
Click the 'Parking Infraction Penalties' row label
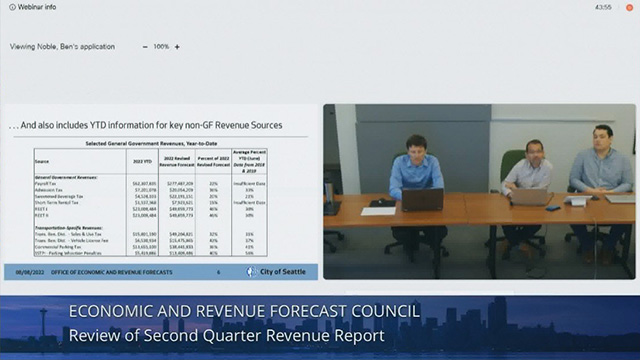point(68,253)
